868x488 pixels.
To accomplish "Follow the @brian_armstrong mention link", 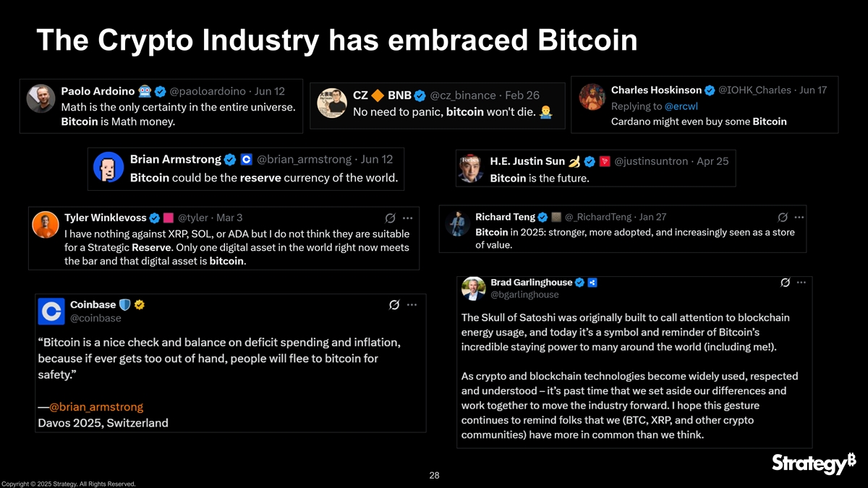I will (95, 407).
